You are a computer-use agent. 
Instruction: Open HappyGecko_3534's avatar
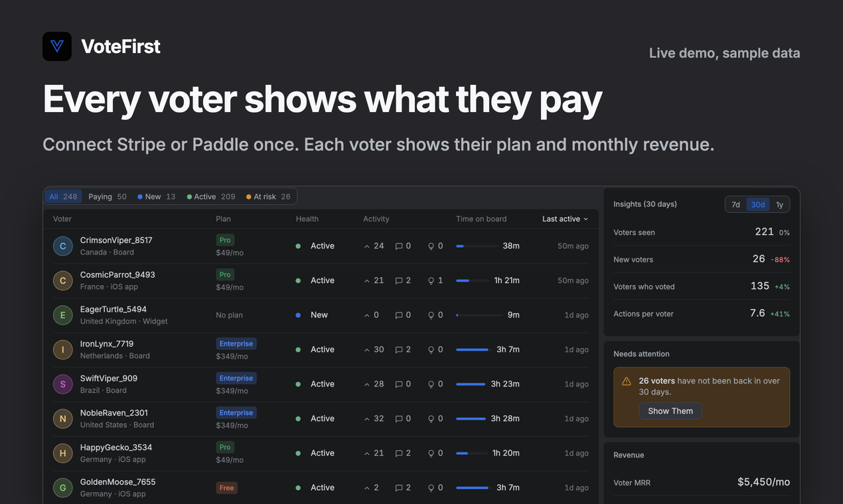click(63, 453)
